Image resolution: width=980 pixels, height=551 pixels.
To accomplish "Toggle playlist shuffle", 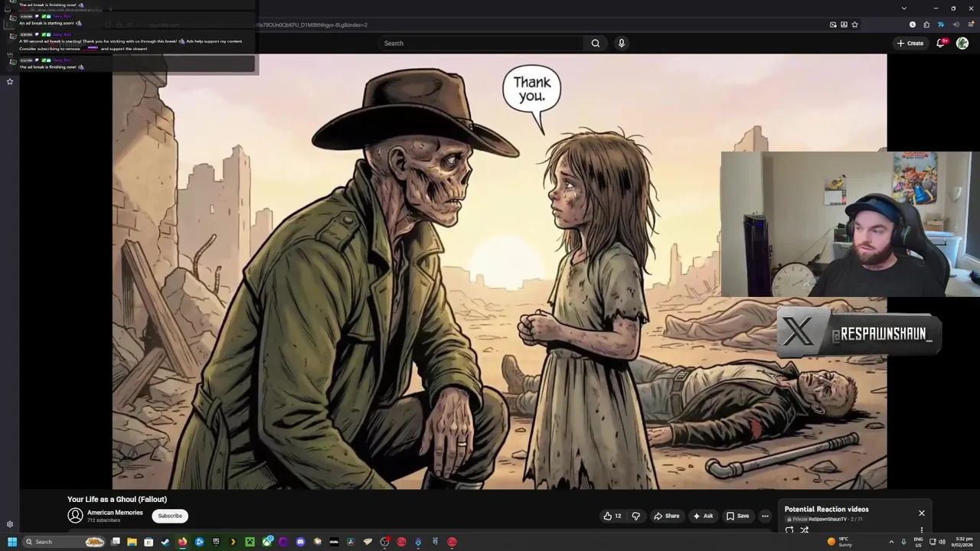I will pyautogui.click(x=805, y=530).
